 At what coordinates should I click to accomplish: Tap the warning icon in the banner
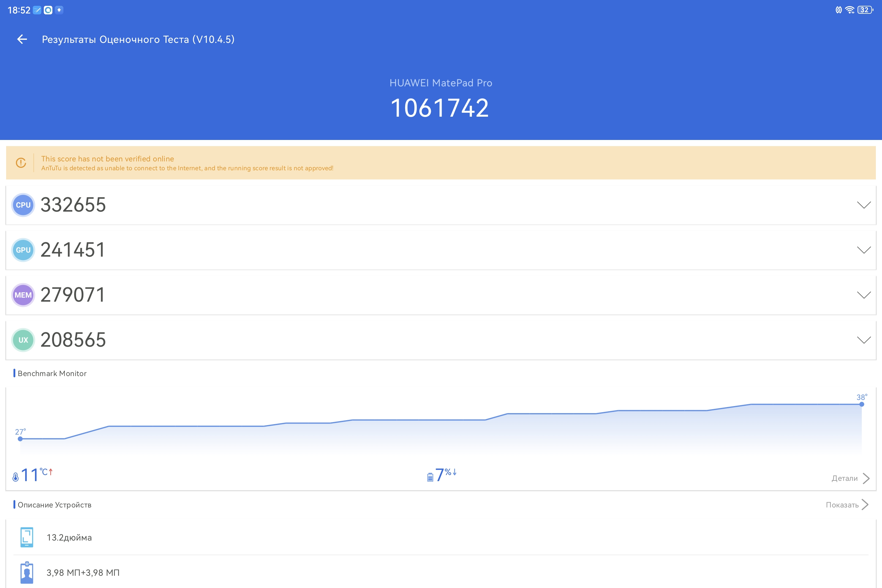[21, 163]
